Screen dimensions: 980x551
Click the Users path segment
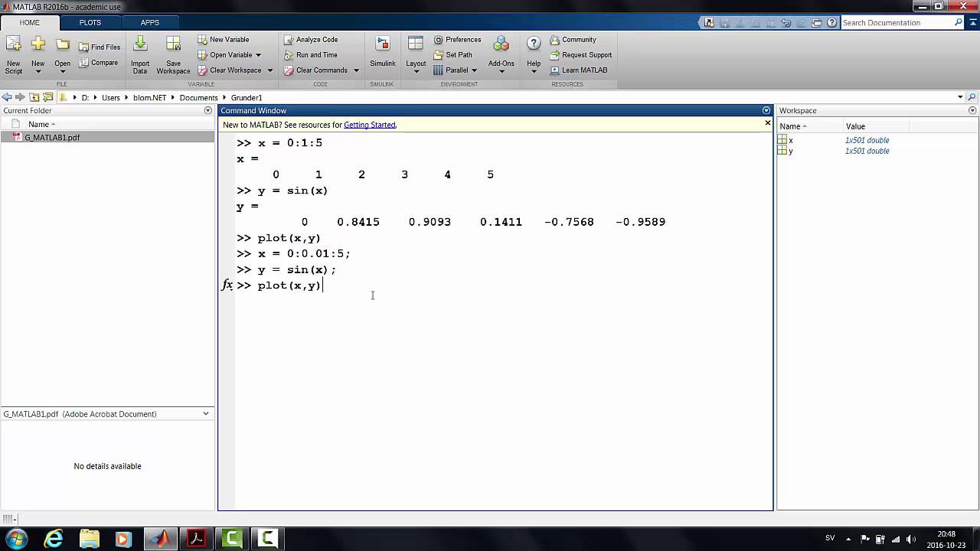(x=111, y=97)
